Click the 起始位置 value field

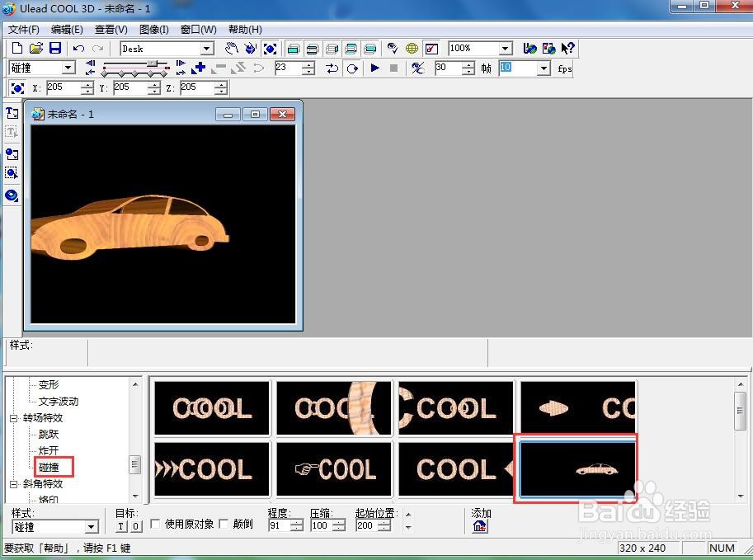(x=366, y=525)
